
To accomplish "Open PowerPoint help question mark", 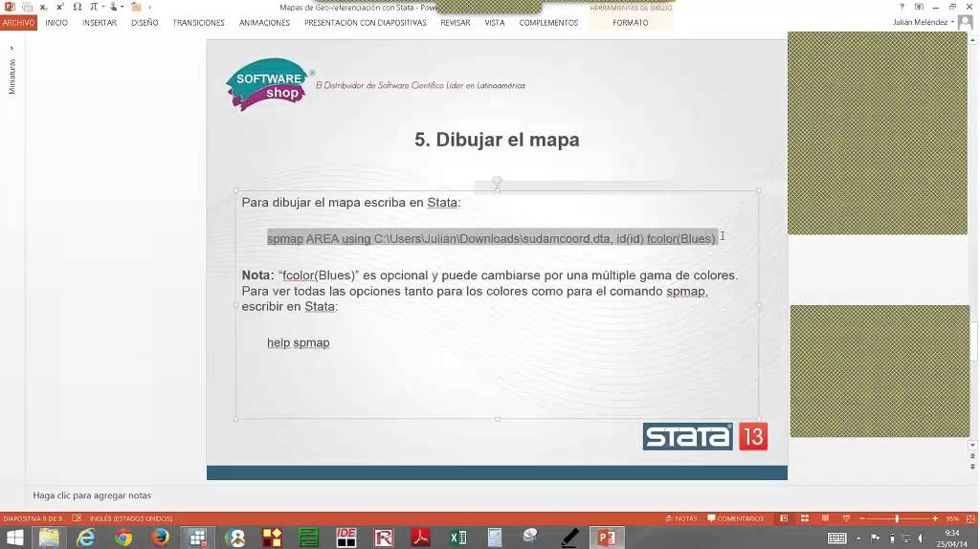I will click(x=902, y=7).
